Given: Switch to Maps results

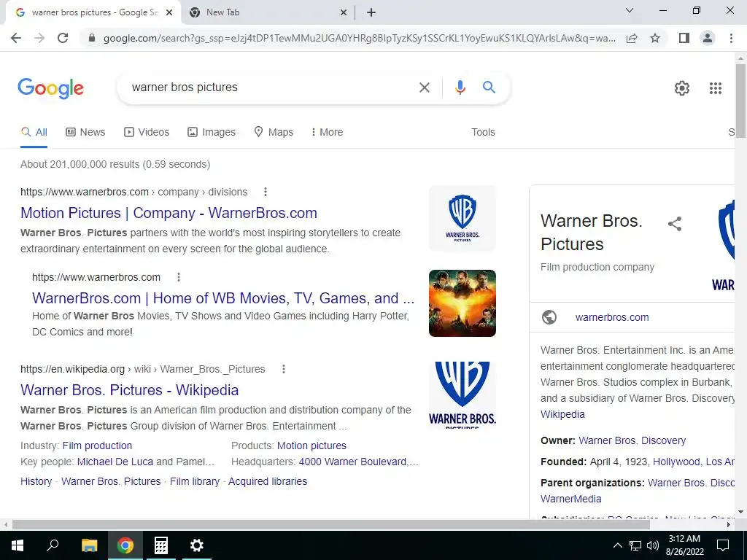Looking at the screenshot, I should coord(274,132).
